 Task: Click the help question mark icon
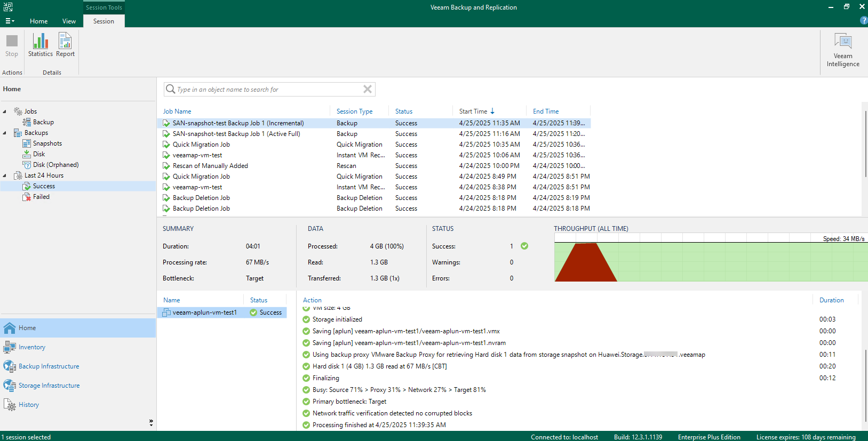coord(864,20)
